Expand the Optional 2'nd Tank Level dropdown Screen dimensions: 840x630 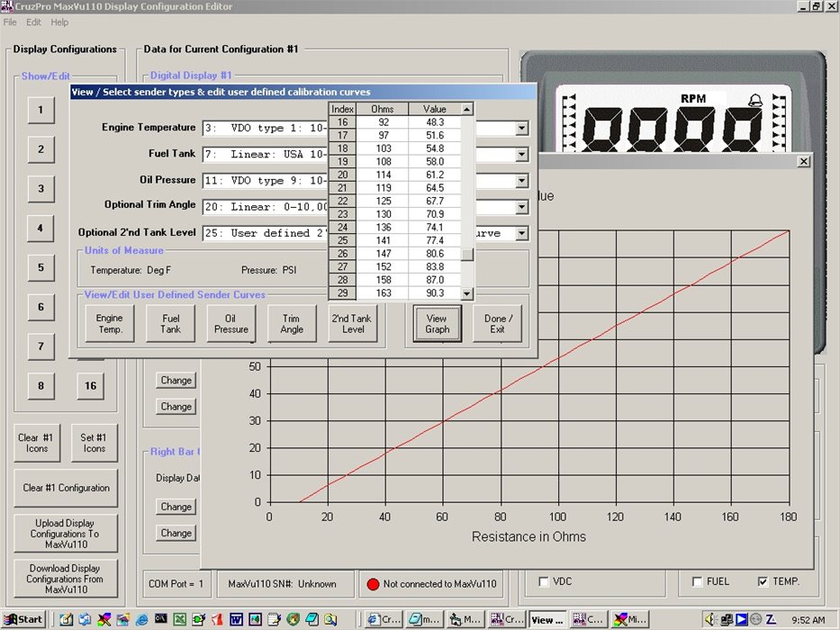point(521,234)
